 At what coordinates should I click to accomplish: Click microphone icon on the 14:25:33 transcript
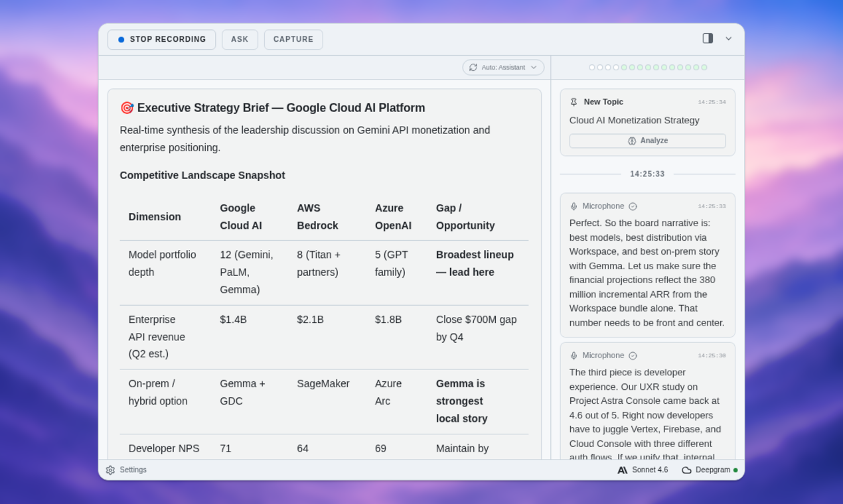coord(574,206)
